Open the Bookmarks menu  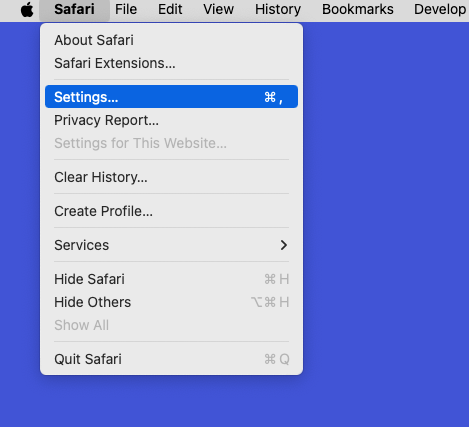tap(358, 10)
